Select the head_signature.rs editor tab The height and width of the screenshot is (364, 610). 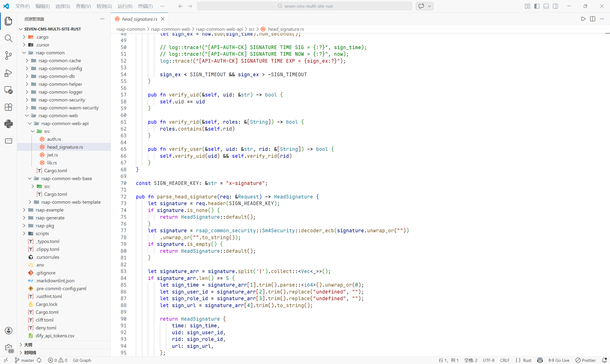(140, 19)
